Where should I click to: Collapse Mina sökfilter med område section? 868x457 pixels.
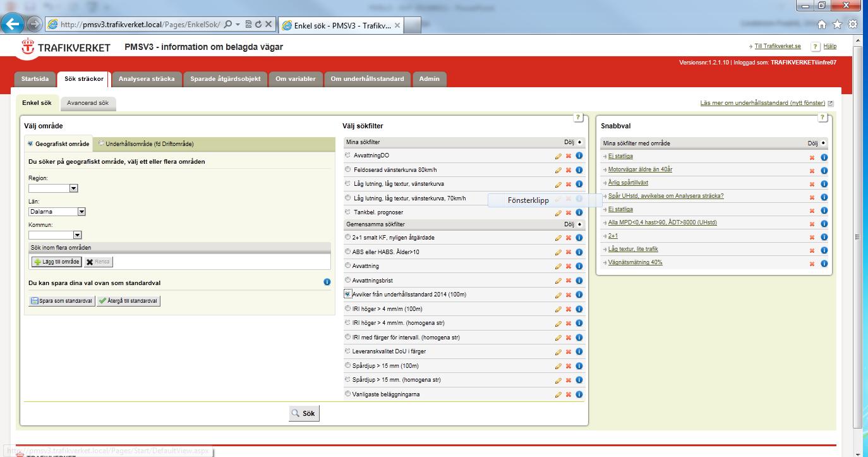tap(817, 143)
